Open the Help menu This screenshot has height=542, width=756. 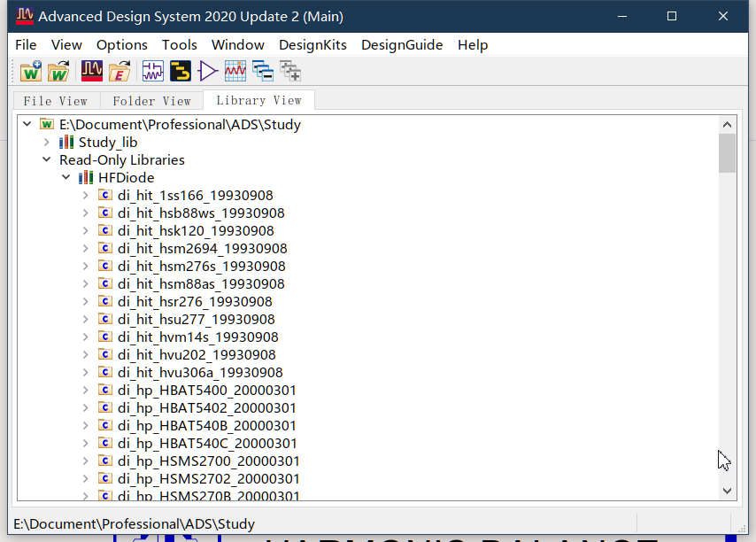[x=473, y=45]
